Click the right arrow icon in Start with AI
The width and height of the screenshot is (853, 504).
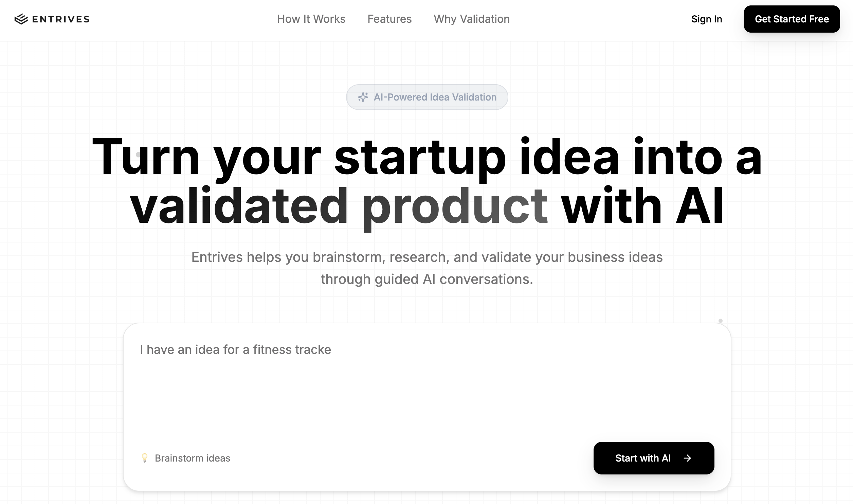click(x=687, y=458)
